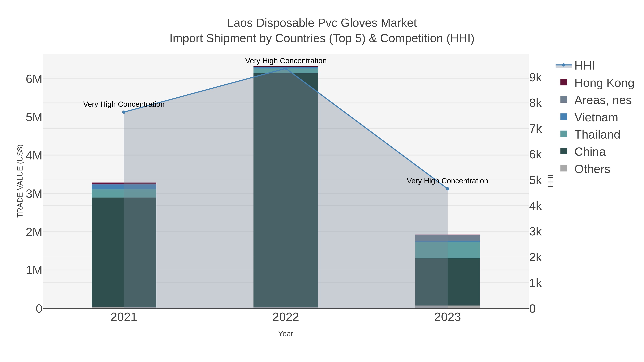
Task: Click the Hong Kong maroon color swatch
Action: click(564, 82)
